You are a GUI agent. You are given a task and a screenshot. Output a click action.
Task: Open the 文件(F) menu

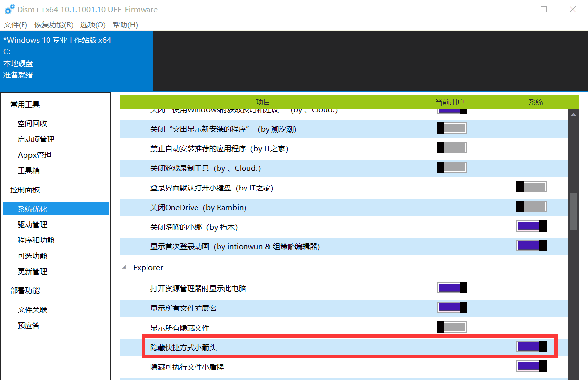point(15,24)
